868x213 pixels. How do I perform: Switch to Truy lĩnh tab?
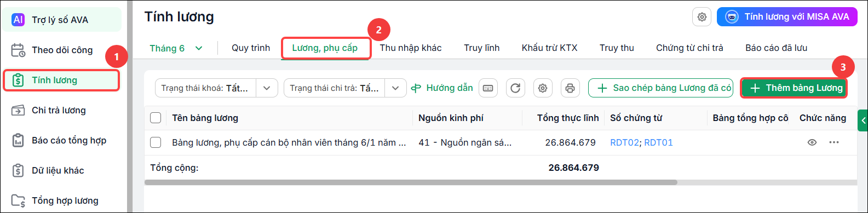pos(482,48)
